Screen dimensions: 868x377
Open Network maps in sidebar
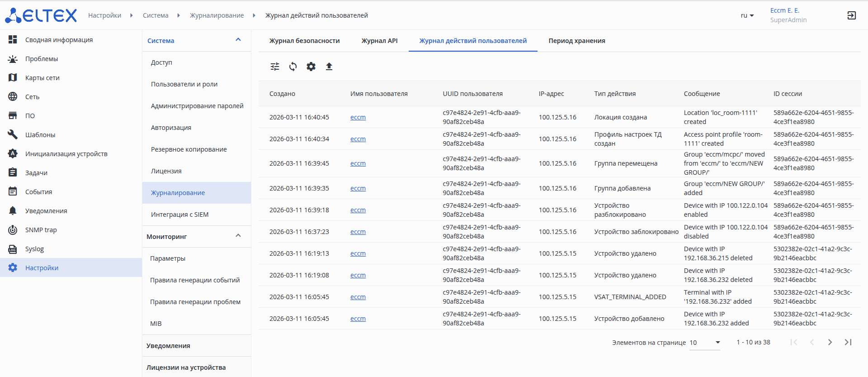[x=42, y=78]
